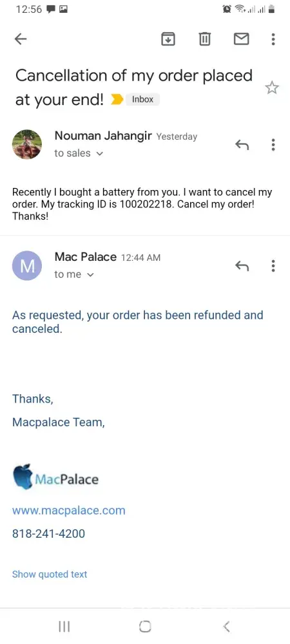
Task: Mark email as unread envelope icon
Action: [241, 39]
